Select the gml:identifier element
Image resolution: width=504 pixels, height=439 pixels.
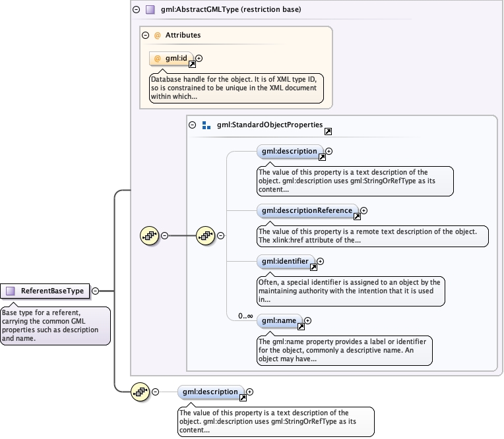286,262
